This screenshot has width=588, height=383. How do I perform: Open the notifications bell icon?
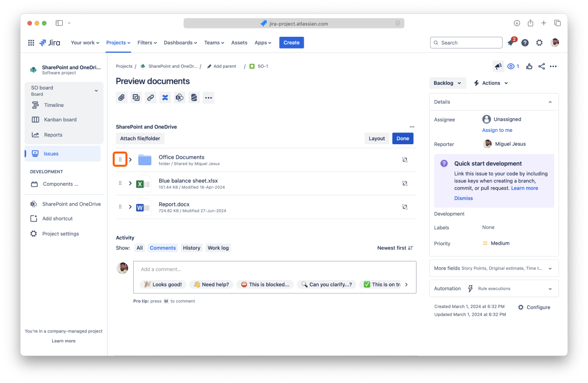click(511, 43)
